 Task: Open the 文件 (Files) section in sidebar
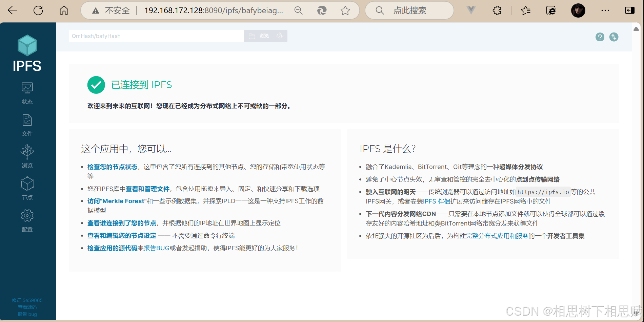coord(27,124)
